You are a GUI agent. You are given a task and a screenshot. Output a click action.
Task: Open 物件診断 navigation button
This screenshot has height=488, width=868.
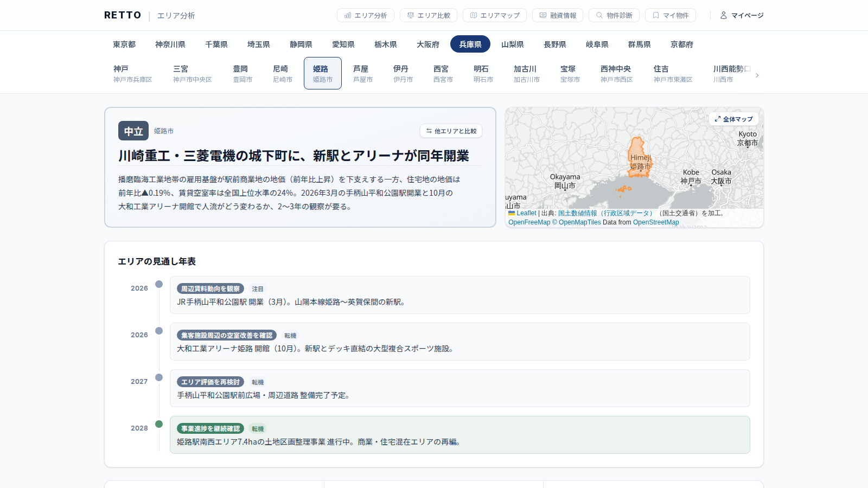614,15
